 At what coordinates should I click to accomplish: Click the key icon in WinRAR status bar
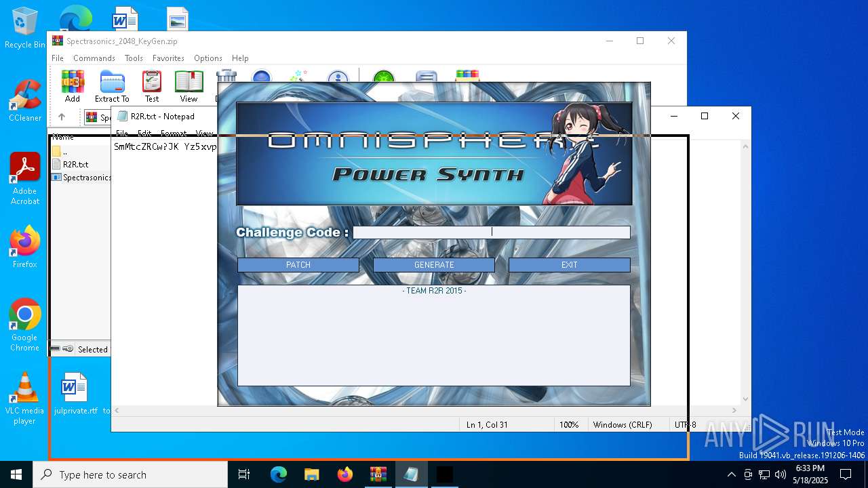[x=68, y=349]
